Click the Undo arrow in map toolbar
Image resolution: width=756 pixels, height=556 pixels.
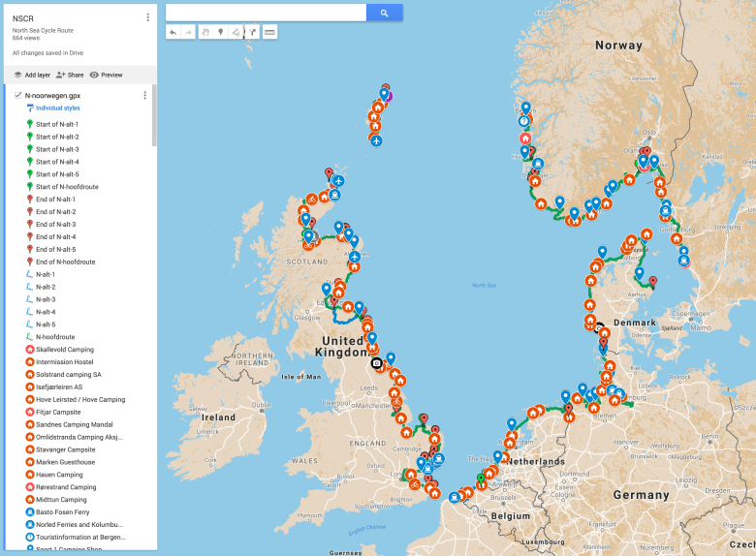click(x=173, y=32)
